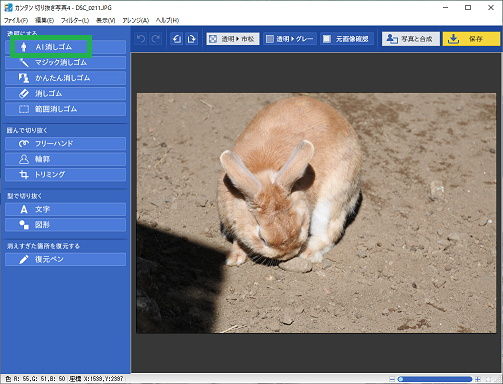The width and height of the screenshot is (503, 384).
Task: Click the undo arrow in toolbar
Action: (141, 39)
